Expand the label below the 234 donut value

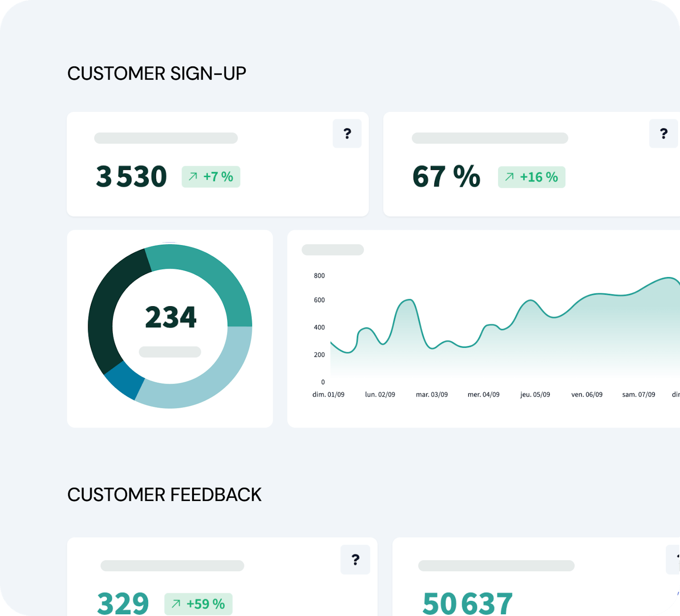(x=170, y=351)
